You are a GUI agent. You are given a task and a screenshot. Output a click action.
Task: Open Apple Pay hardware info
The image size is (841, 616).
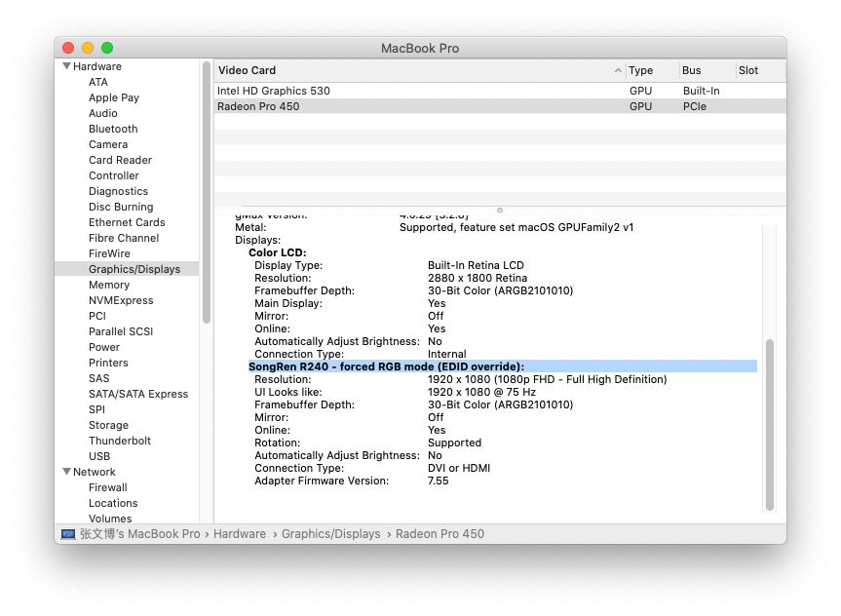point(114,97)
